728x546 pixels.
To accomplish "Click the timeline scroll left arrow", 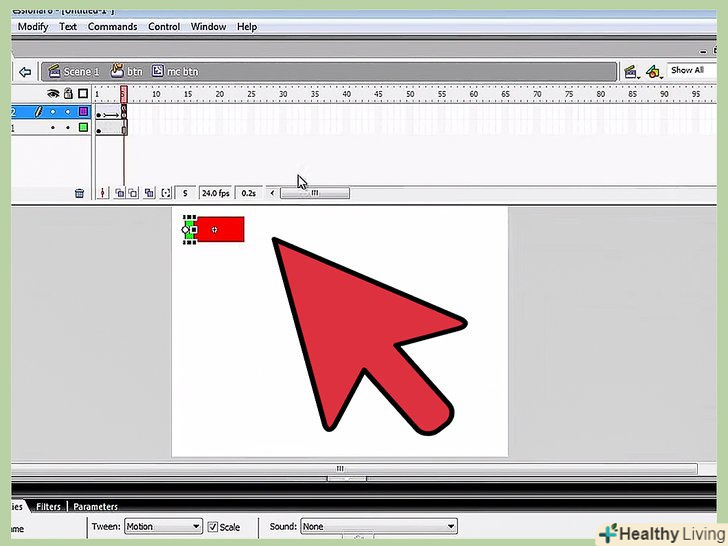I will [273, 193].
